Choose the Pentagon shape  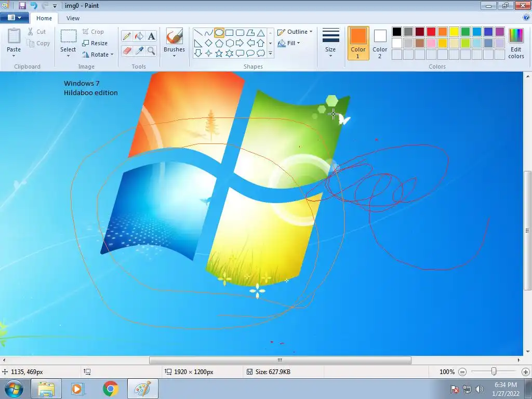(219, 43)
